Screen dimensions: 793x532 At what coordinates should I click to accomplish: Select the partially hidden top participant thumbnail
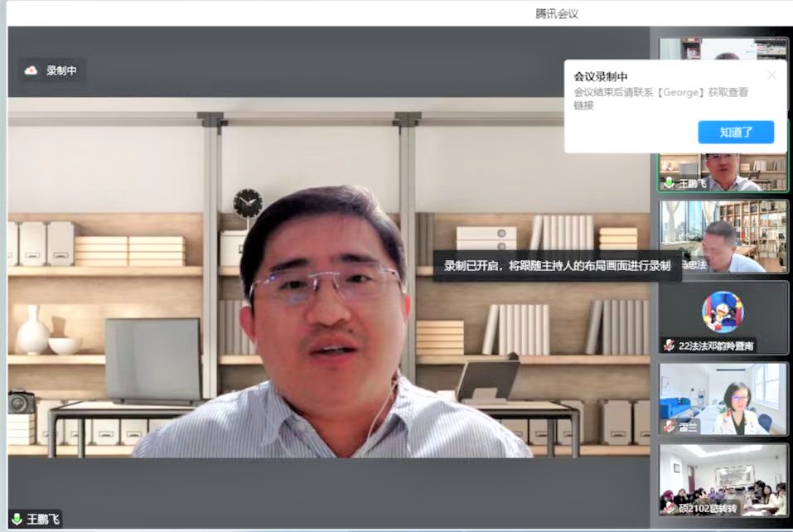[x=723, y=48]
